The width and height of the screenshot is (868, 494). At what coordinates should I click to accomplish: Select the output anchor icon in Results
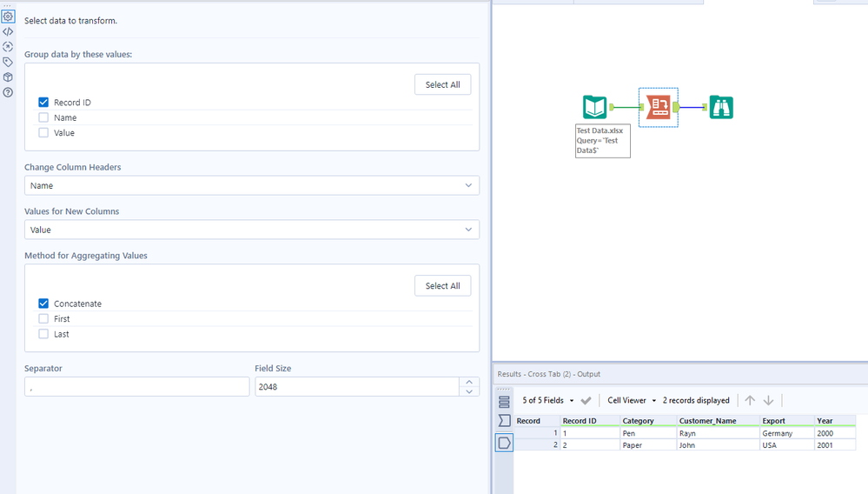click(504, 443)
